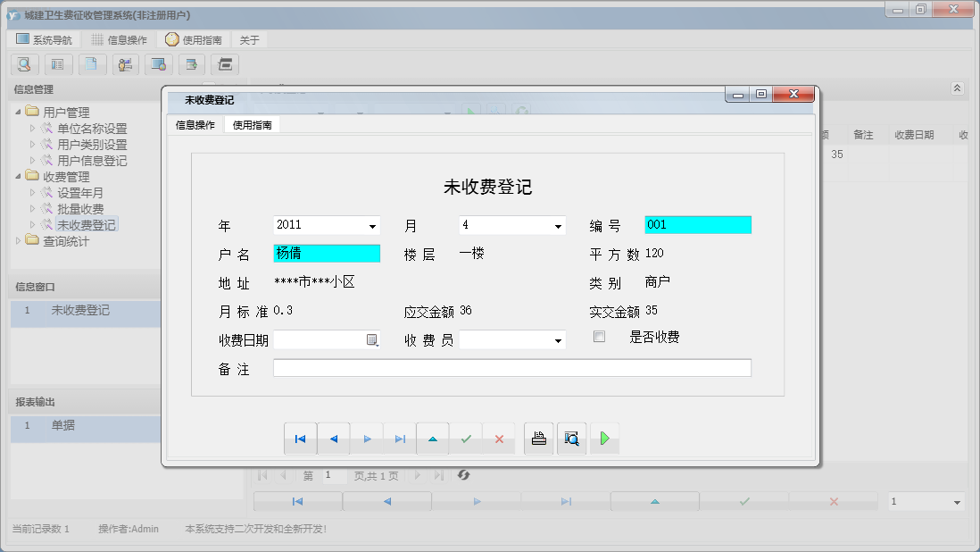
Task: Click the user information toolbar icon
Action: 125,64
